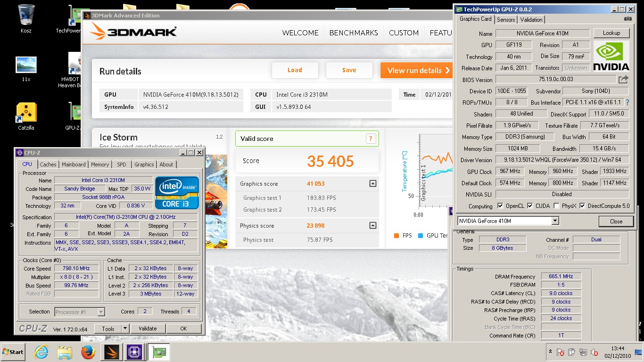
Task: Click the 3DMark logo in header
Action: (x=133, y=32)
